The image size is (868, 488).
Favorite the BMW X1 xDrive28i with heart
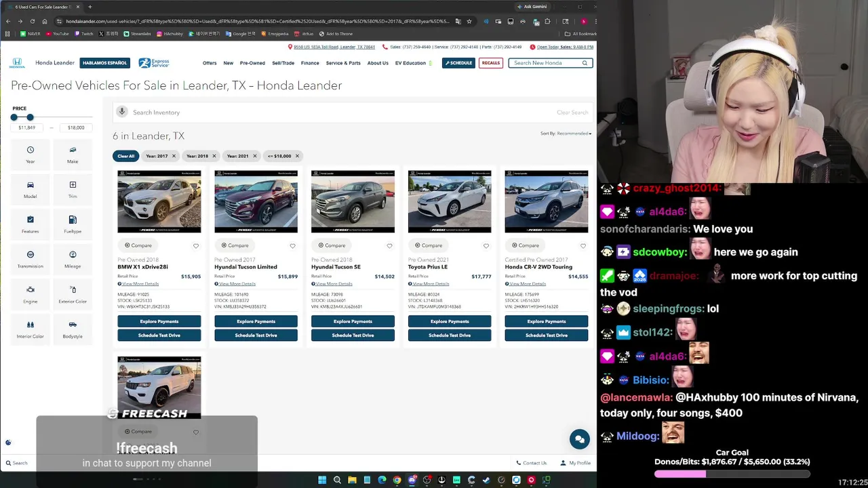click(x=196, y=246)
